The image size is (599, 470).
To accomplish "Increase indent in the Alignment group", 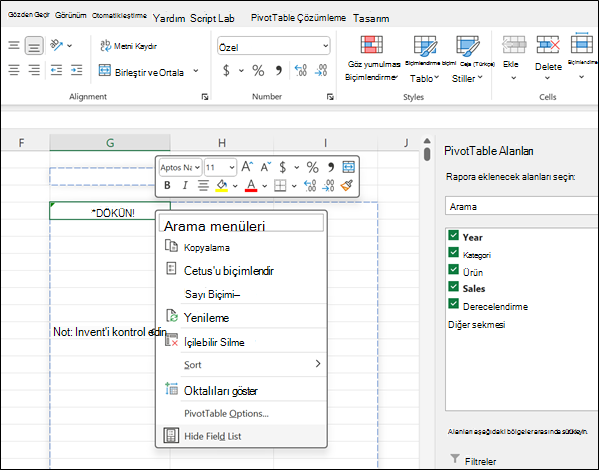I will coord(76,70).
